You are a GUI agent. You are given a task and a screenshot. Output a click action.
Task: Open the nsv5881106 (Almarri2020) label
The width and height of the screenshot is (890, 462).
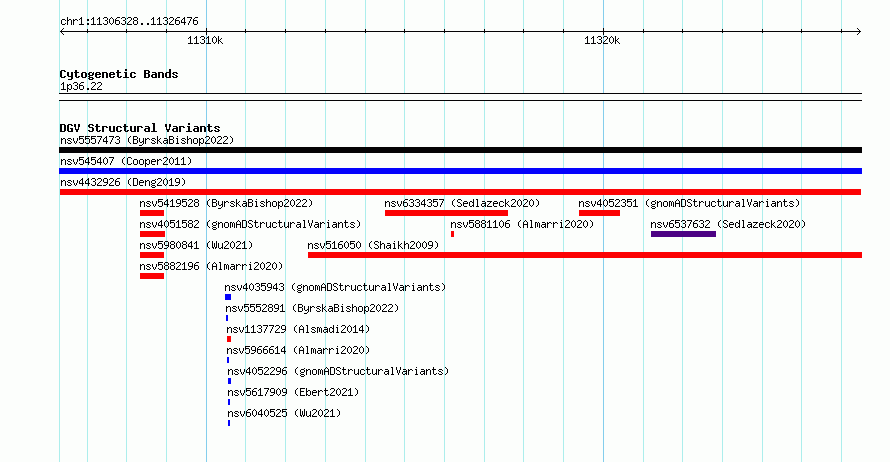pyautogui.click(x=522, y=224)
